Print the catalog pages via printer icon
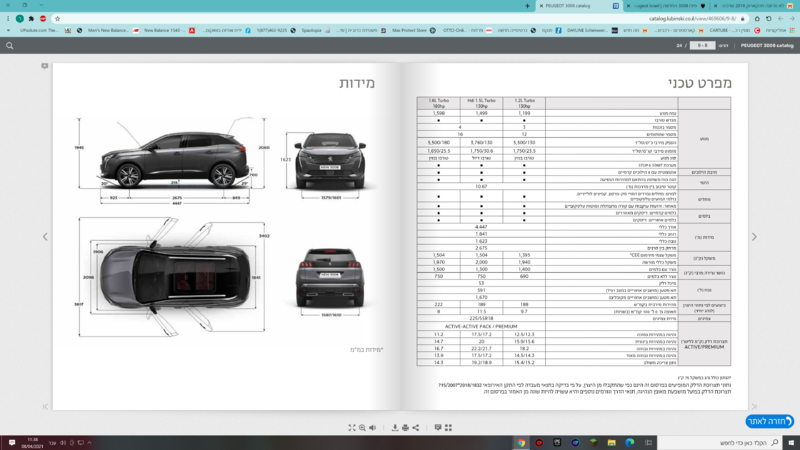The image size is (800, 450). tap(406, 428)
